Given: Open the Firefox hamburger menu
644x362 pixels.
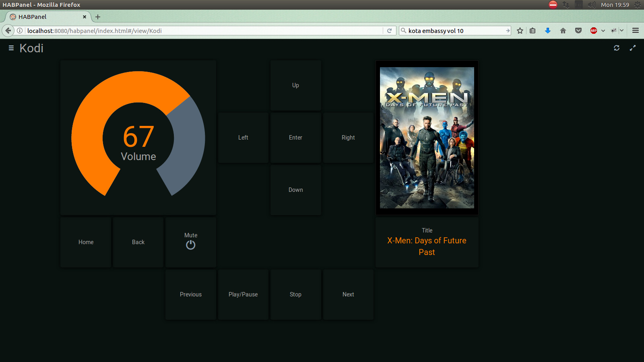Looking at the screenshot, I should tap(636, 31).
